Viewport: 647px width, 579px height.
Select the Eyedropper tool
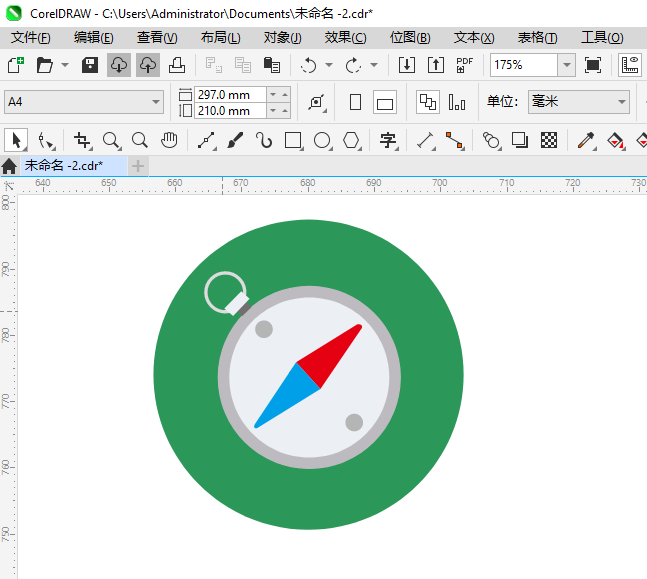click(x=587, y=140)
